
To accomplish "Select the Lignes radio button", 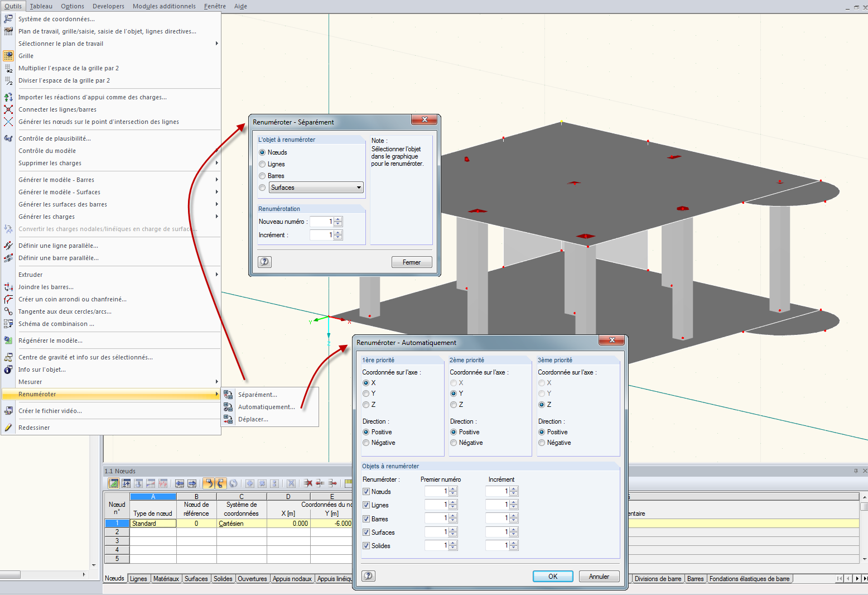I will click(262, 164).
